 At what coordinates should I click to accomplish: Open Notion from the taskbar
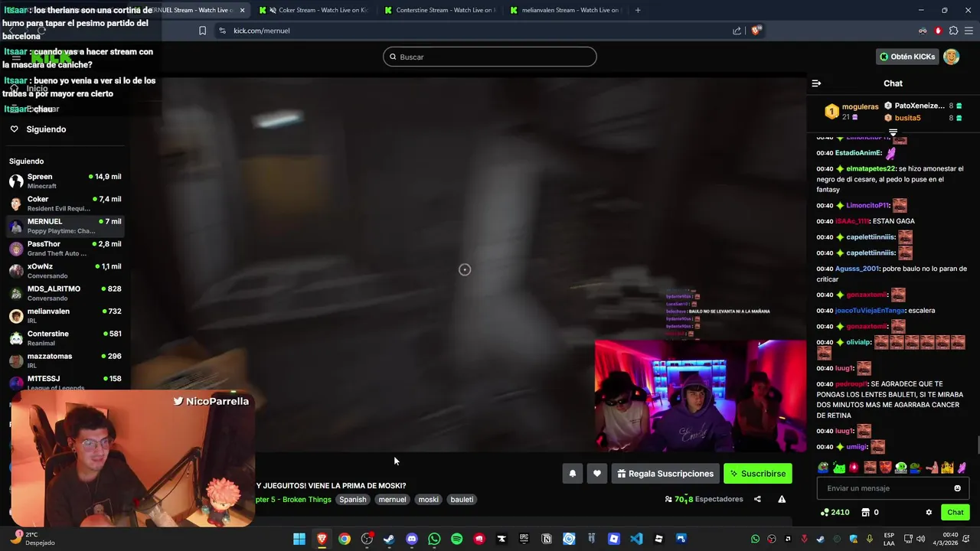tap(547, 539)
